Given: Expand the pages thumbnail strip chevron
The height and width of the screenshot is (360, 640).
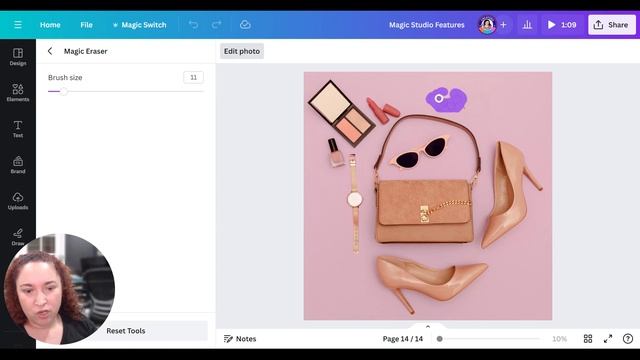Looking at the screenshot, I should coord(428,327).
